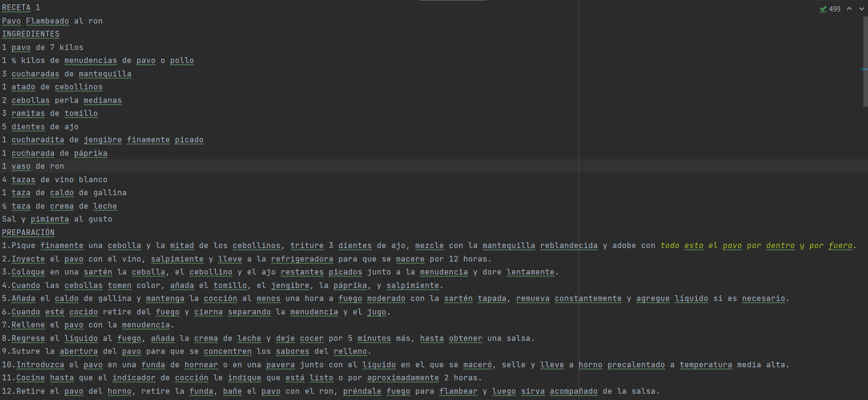
Task: Click the 'PREPARACIÓN' heading
Action: (28, 233)
